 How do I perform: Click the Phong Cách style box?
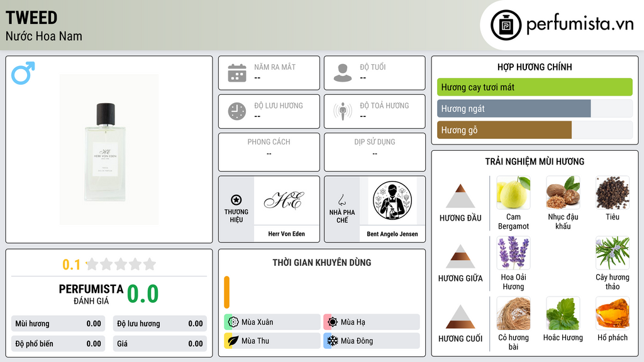(x=269, y=152)
